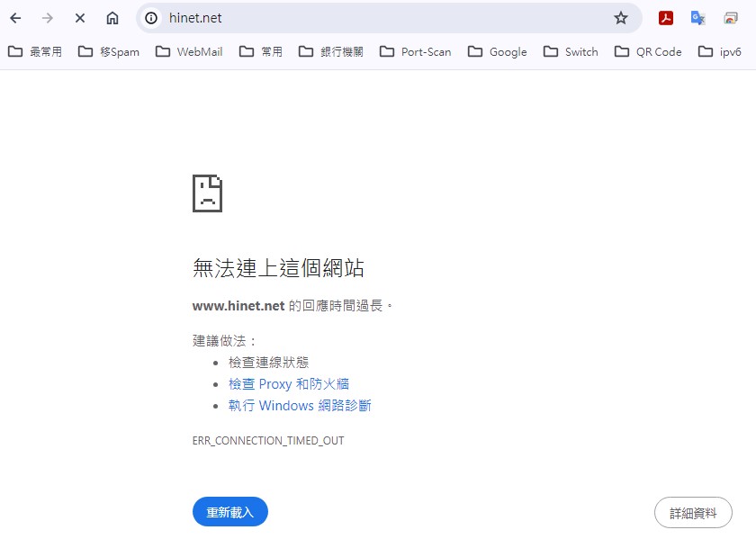Stop loading the page with the X icon

80,18
